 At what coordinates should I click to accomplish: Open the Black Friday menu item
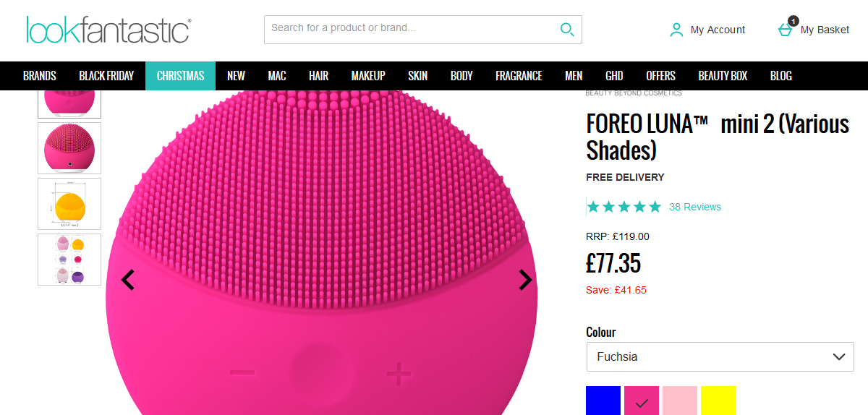[106, 76]
